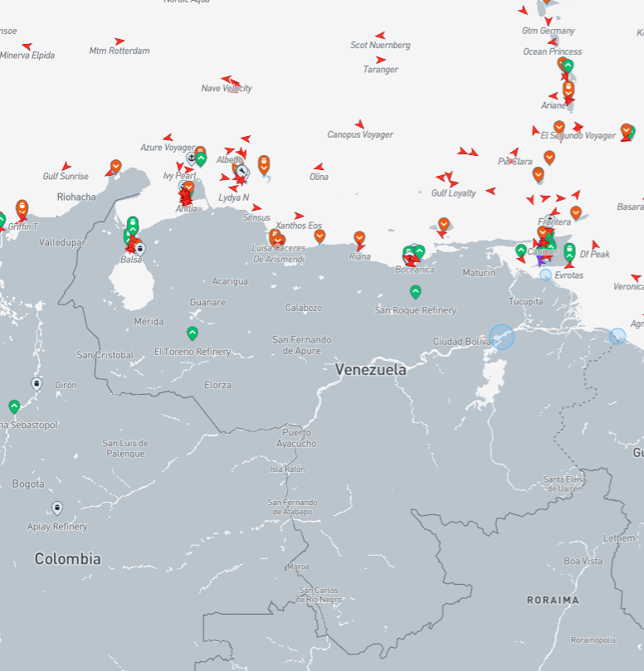Click the 'El Toreno Refinery' label
The width and height of the screenshot is (644, 671).
click(x=193, y=352)
